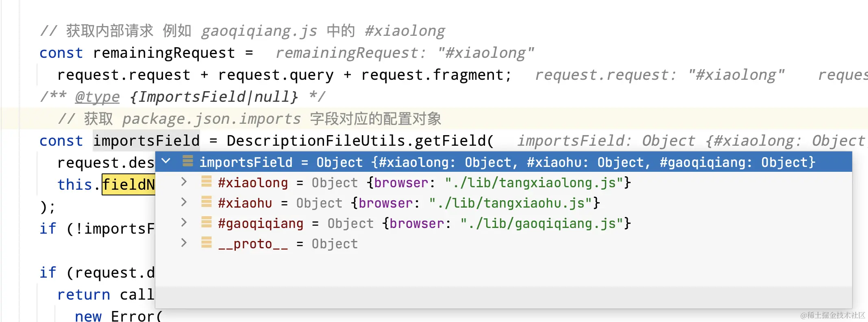This screenshot has width=868, height=322.
Task: Click the remainingRequest variable declaration
Action: pos(164,53)
